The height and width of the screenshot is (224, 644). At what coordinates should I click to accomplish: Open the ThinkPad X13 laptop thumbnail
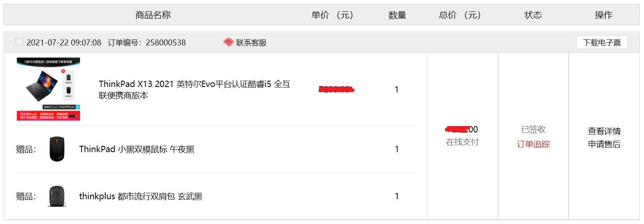[x=48, y=89]
